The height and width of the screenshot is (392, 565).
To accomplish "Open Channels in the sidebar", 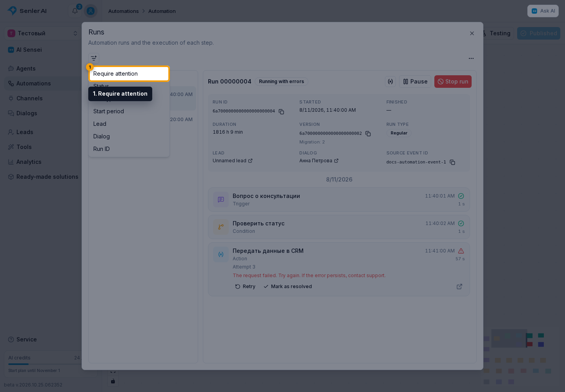I will click(x=43, y=98).
